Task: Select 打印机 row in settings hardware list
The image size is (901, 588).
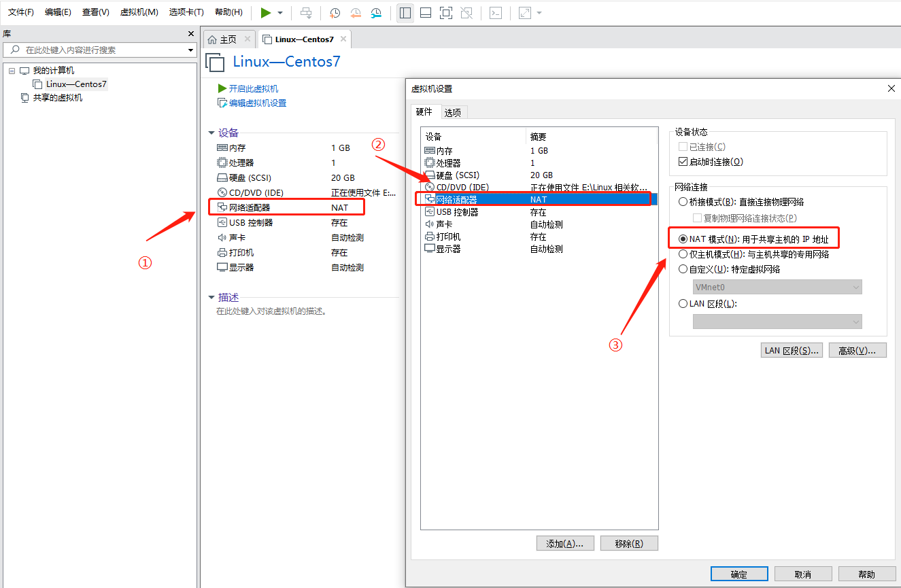Action: point(539,237)
